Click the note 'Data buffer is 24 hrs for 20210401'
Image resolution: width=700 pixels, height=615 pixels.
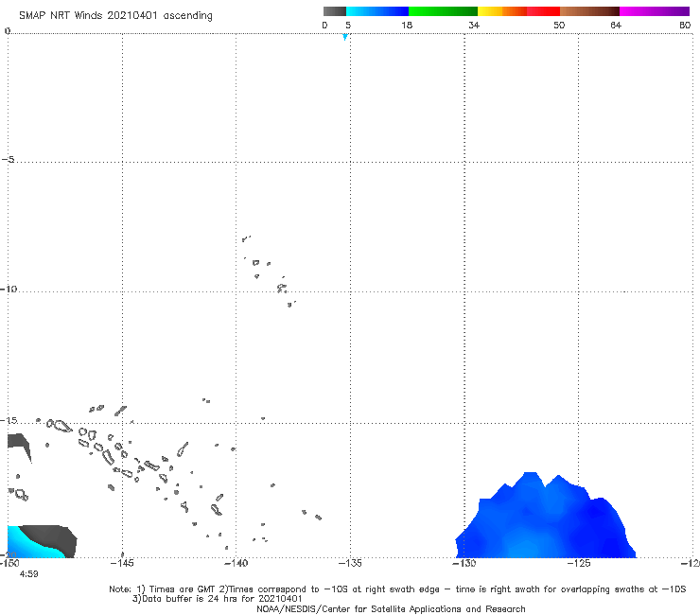click(222, 599)
